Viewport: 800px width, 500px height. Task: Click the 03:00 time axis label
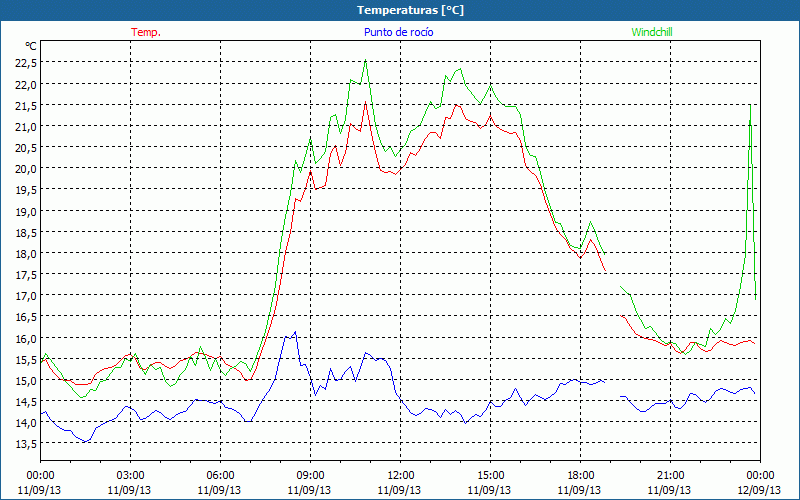tap(130, 476)
